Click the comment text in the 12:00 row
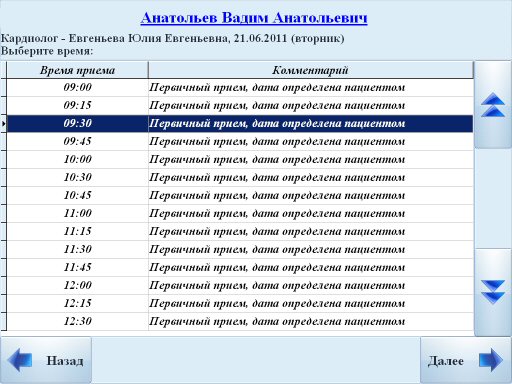The image size is (512, 384). coord(277,286)
